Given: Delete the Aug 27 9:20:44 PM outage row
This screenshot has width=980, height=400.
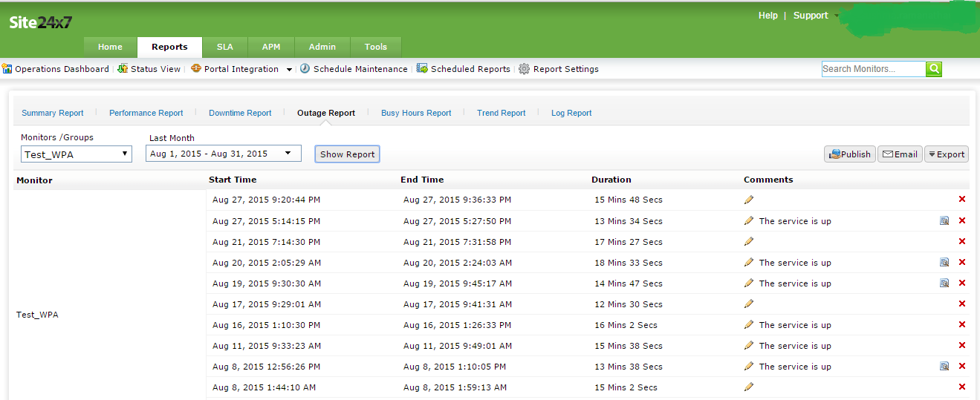Looking at the screenshot, I should click(x=962, y=200).
